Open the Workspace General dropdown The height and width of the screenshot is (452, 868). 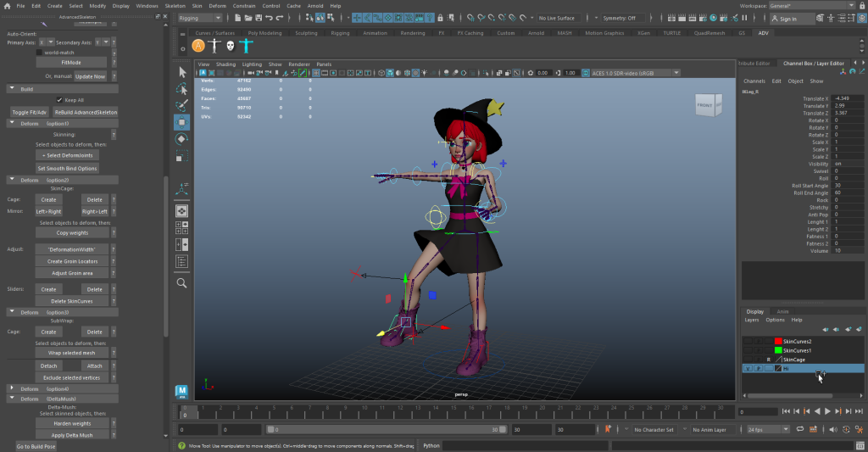click(x=811, y=6)
